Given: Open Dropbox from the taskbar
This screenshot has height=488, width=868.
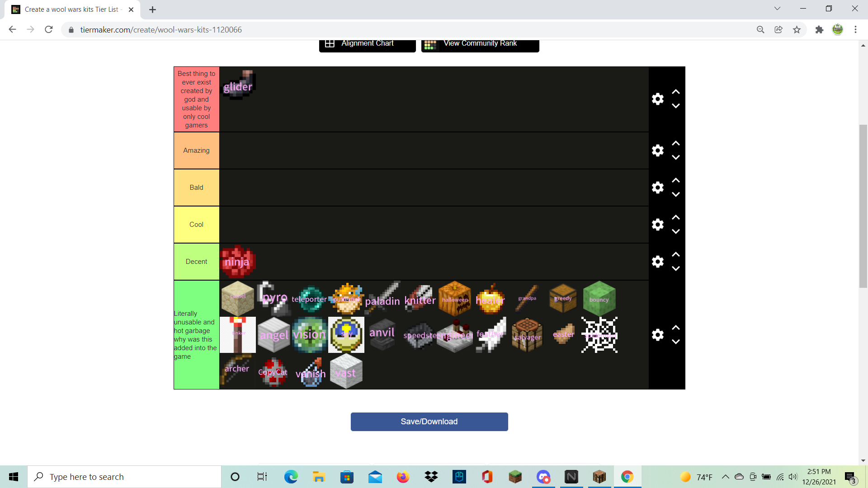Looking at the screenshot, I should (431, 477).
